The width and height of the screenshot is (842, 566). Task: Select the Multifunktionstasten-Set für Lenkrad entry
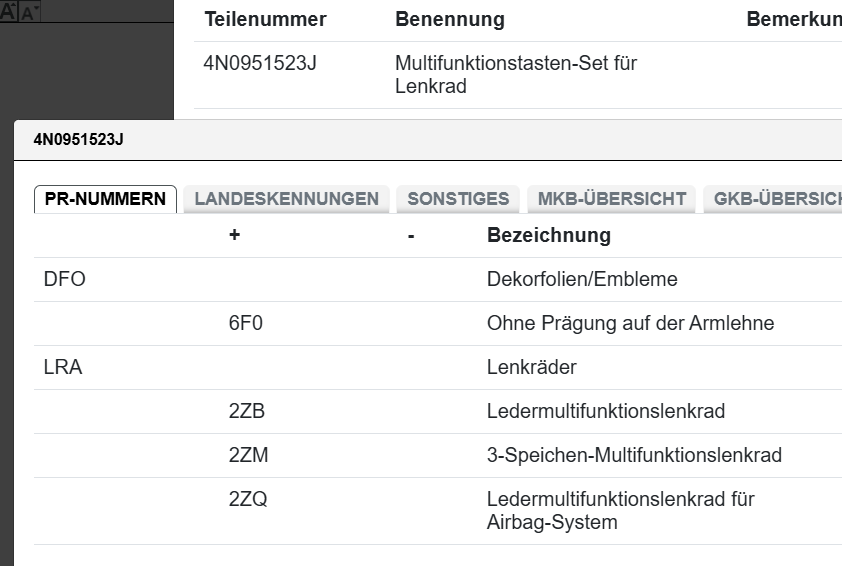coord(516,75)
